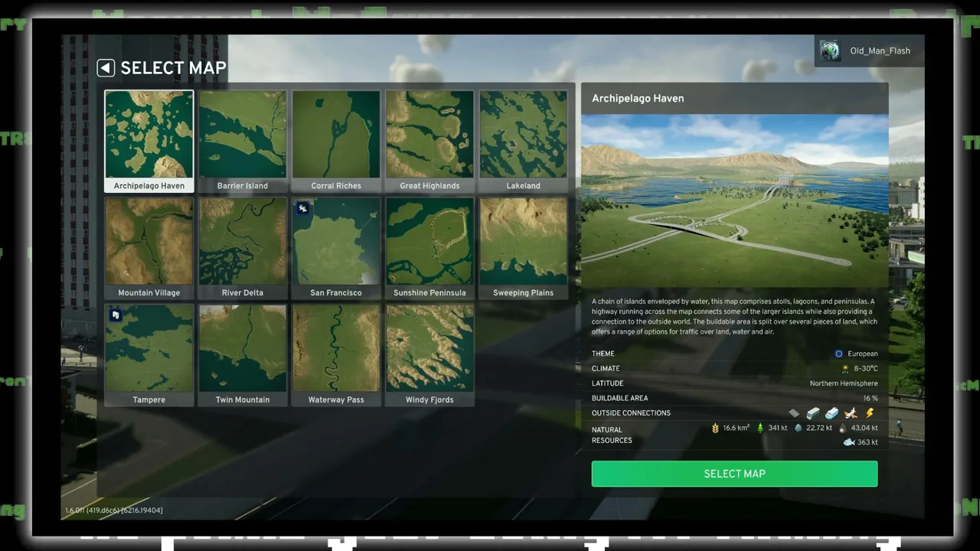Choose the Archipelago Haven map card
This screenshot has width=980, height=551.
(x=149, y=141)
